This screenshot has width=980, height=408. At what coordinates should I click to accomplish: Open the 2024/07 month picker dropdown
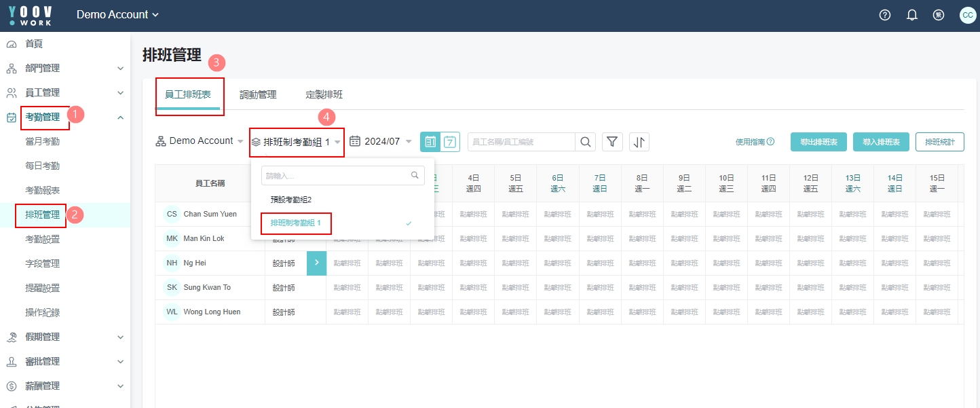(381, 141)
